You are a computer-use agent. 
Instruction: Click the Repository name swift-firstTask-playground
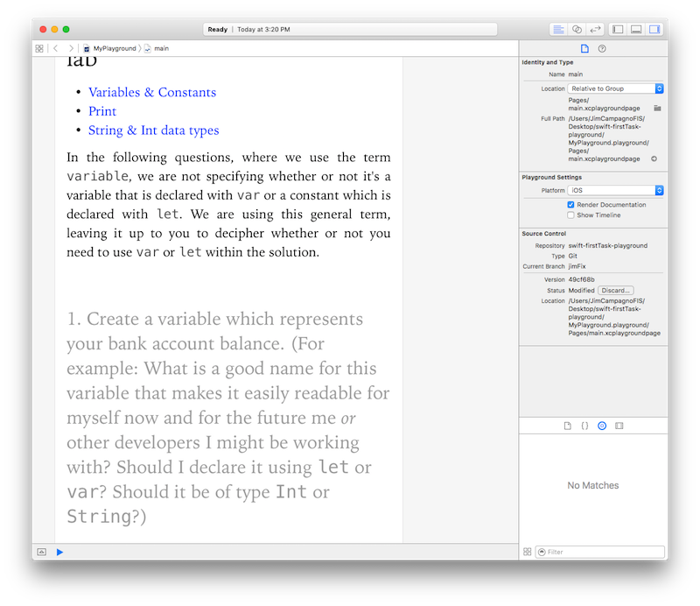pyautogui.click(x=607, y=246)
